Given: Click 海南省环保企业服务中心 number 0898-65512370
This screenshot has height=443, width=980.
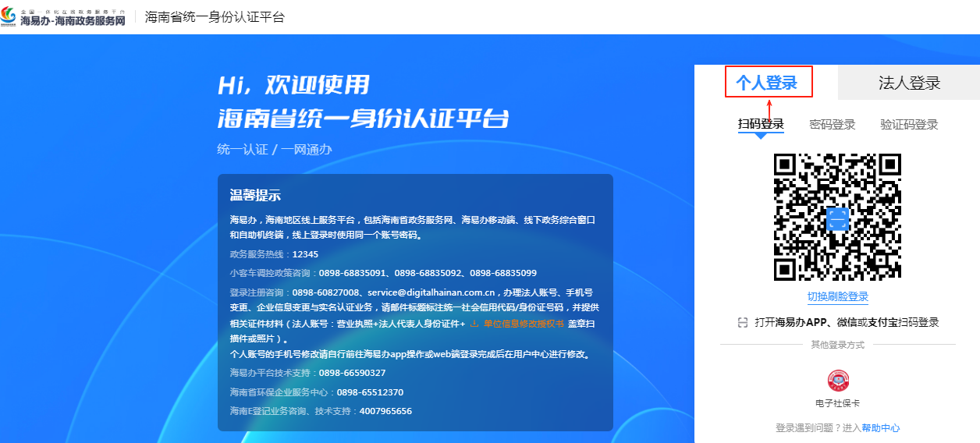Looking at the screenshot, I should [x=370, y=392].
